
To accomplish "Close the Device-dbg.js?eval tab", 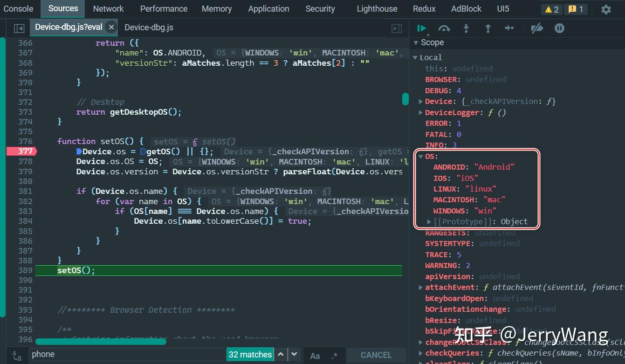I will [111, 27].
